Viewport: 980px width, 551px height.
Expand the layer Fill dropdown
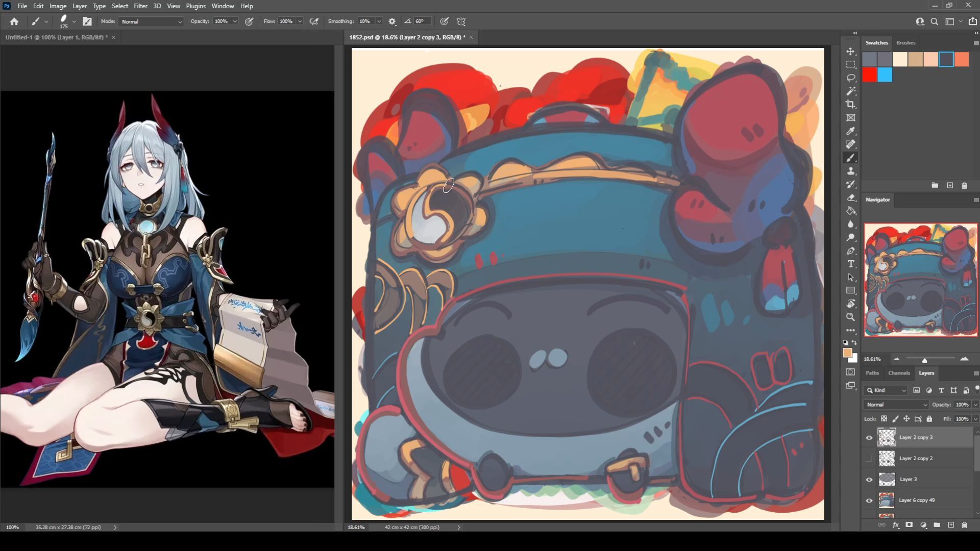[975, 419]
